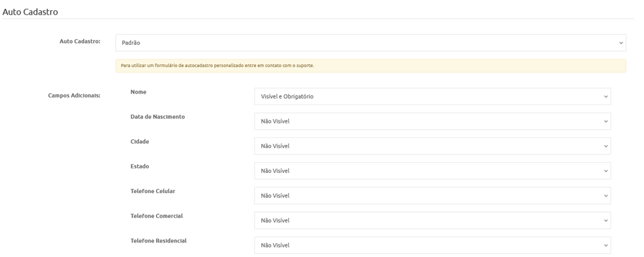644x257 pixels.
Task: Click the chevron arrow in the Cidade row
Action: [x=605, y=146]
